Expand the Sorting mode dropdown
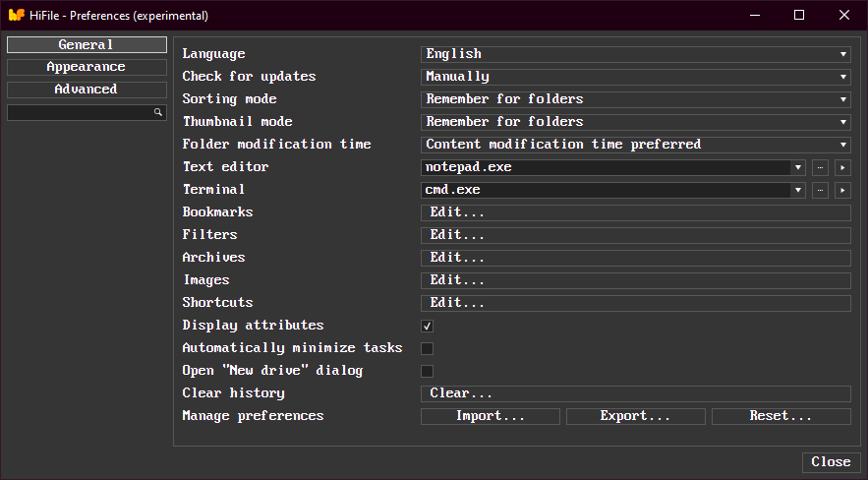Screen dimensions: 868x480 tap(635, 99)
